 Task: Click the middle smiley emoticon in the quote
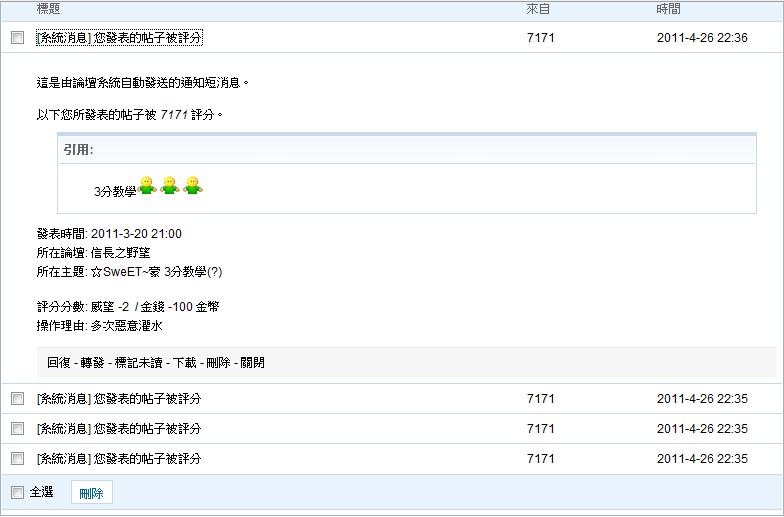click(170, 186)
